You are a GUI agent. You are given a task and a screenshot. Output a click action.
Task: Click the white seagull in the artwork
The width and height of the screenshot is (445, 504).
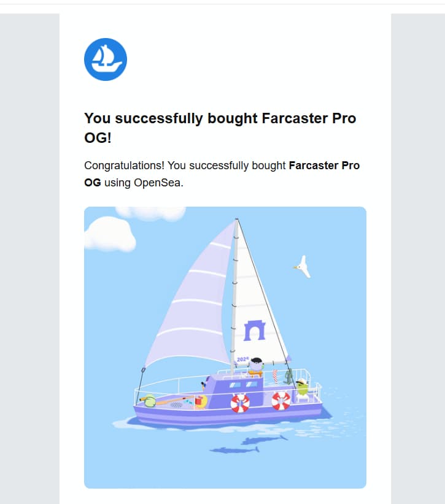point(302,266)
